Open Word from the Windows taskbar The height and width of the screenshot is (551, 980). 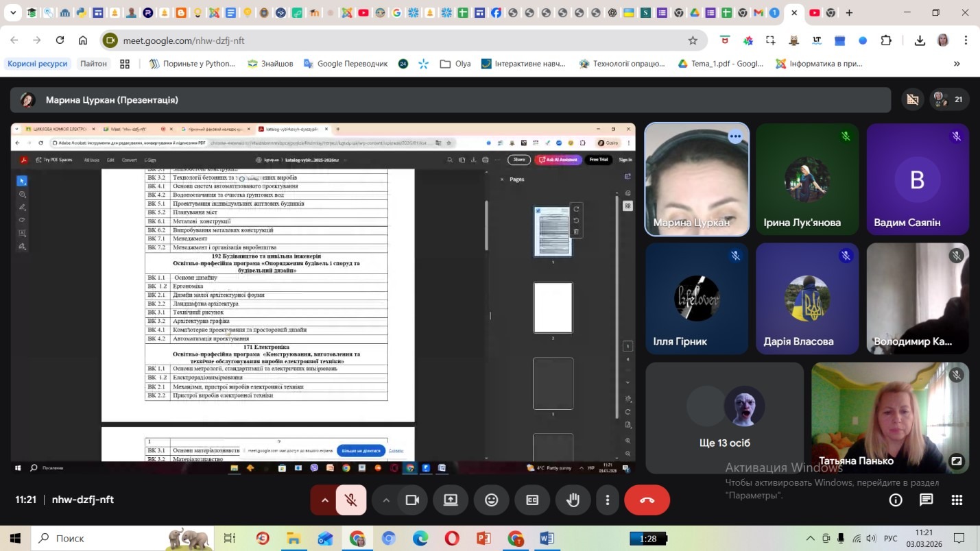(547, 539)
